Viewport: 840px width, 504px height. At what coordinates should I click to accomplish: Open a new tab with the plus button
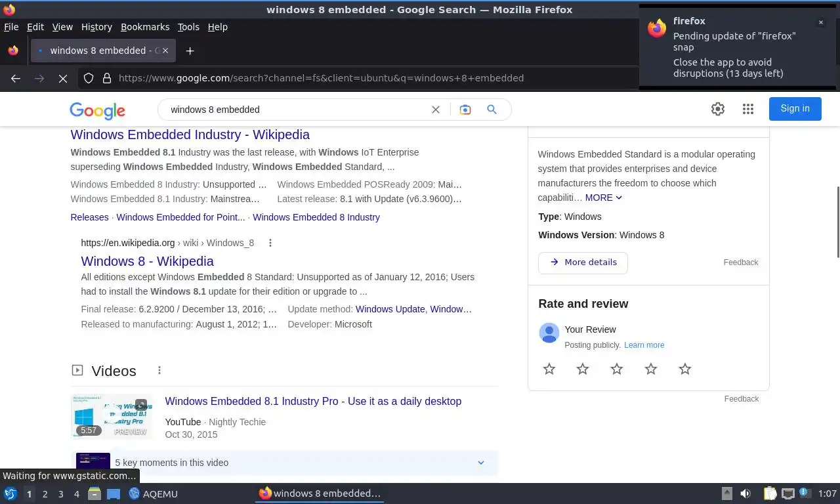coord(190,51)
